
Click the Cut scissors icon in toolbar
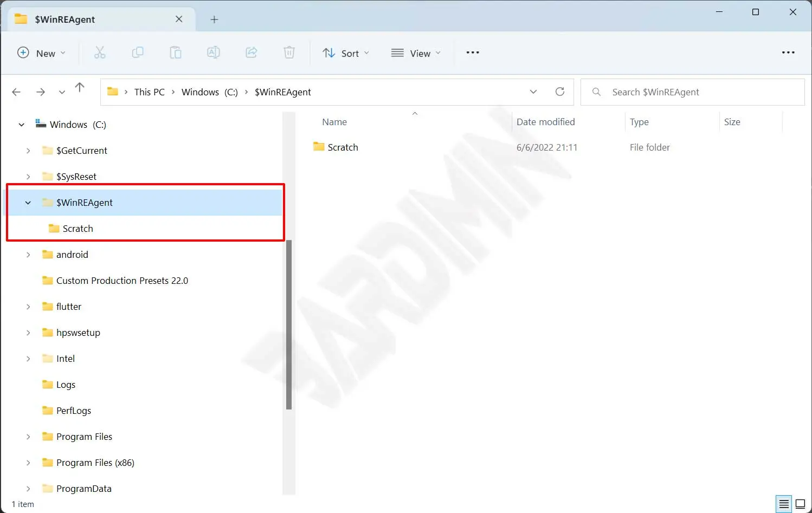pos(100,53)
